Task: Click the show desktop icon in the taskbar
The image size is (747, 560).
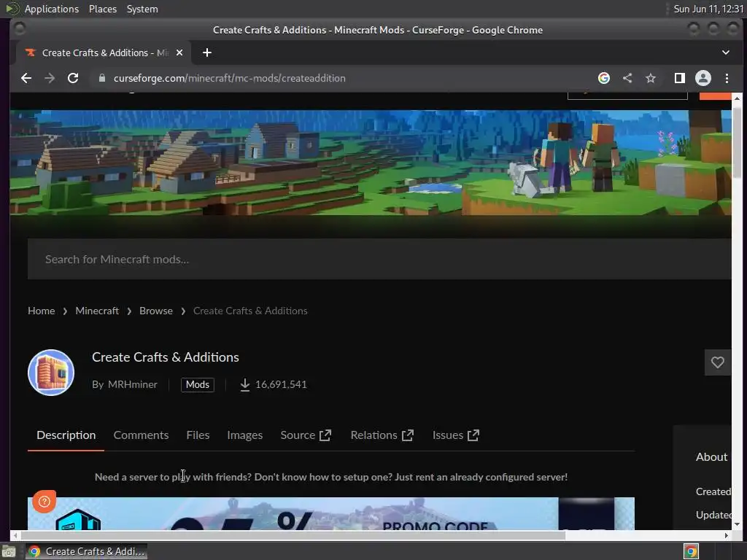Action: pyautogui.click(x=9, y=551)
